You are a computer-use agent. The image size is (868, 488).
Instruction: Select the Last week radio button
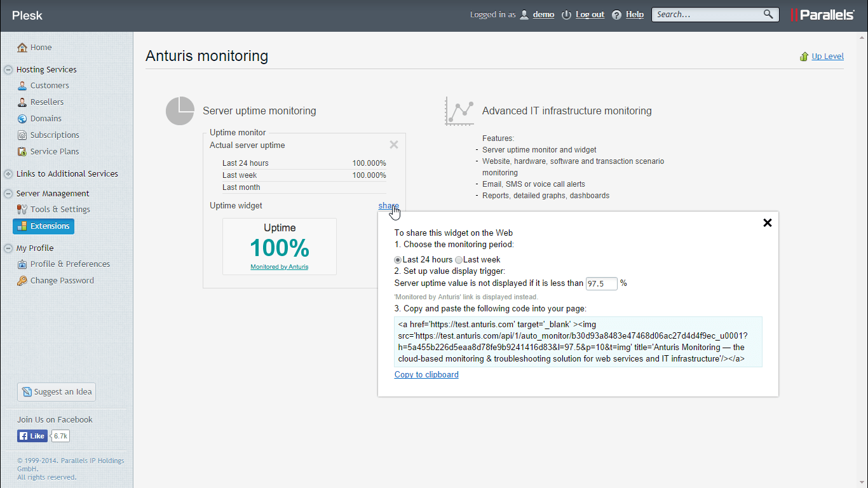[x=459, y=260]
